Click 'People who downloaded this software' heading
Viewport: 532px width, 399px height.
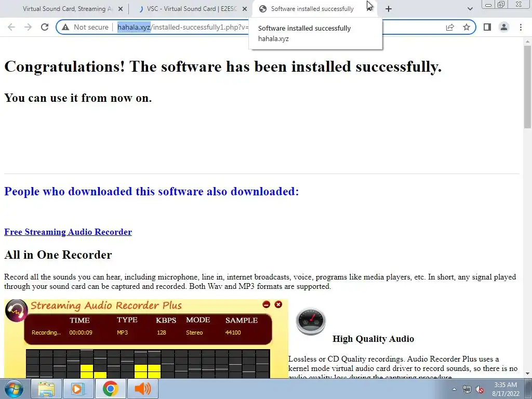(x=151, y=191)
